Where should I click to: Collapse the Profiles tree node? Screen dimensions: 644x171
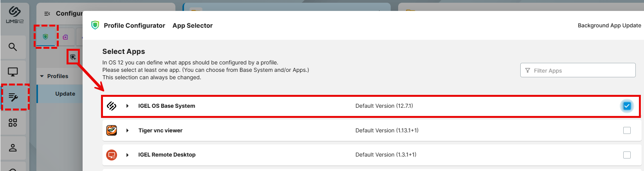(x=42, y=76)
